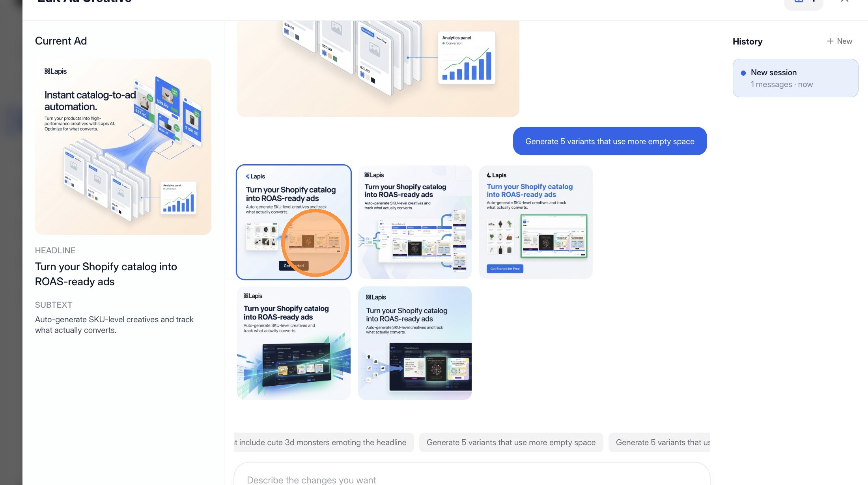Select the variant with blue flow arrows
This screenshot has height=485, width=868.
(414, 222)
